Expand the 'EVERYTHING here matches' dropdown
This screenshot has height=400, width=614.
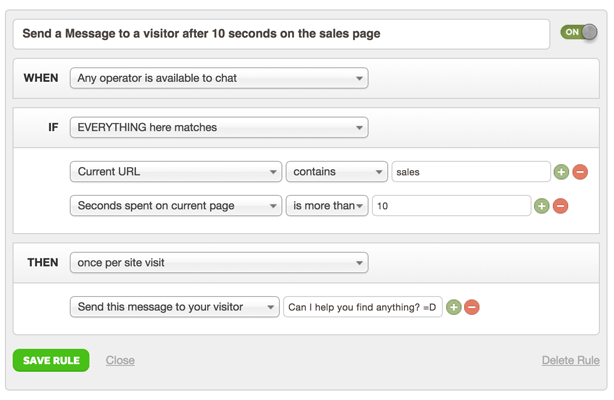[x=218, y=128]
